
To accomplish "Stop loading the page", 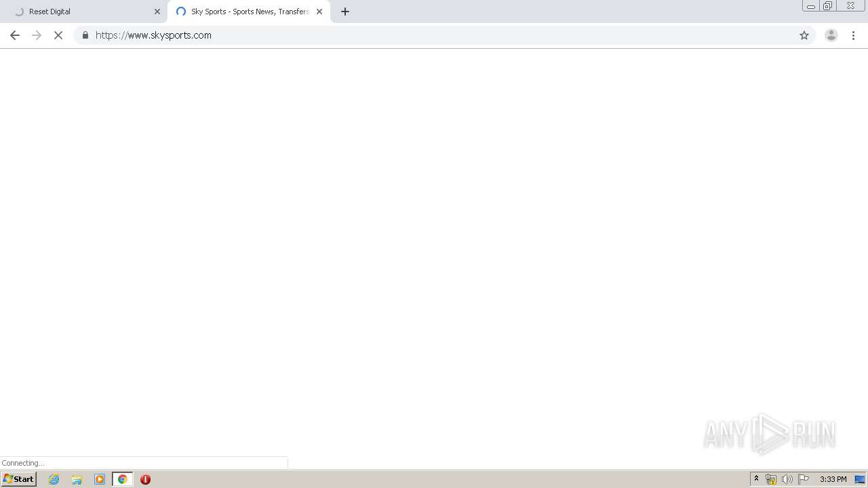I will [x=58, y=35].
